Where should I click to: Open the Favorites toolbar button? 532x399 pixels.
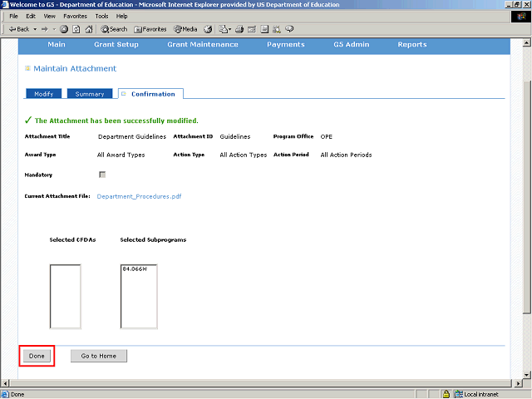pyautogui.click(x=150, y=29)
